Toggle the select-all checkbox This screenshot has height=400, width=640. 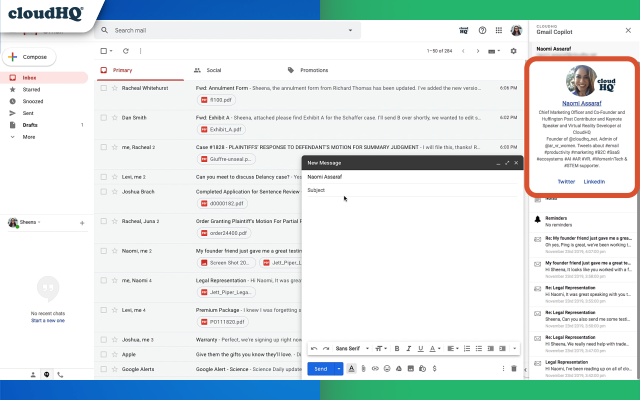click(104, 51)
